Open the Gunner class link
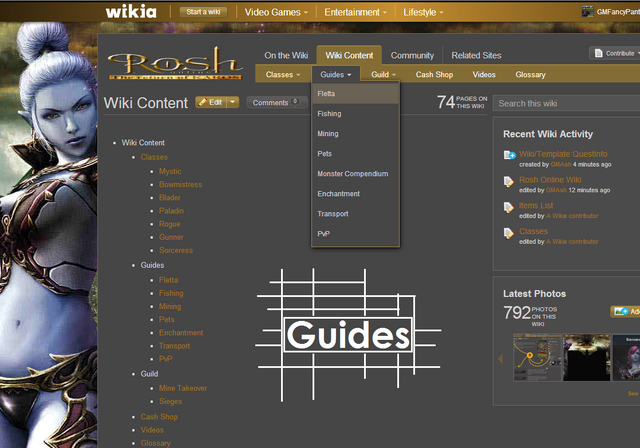Viewport: 640px width, 448px height. [171, 237]
